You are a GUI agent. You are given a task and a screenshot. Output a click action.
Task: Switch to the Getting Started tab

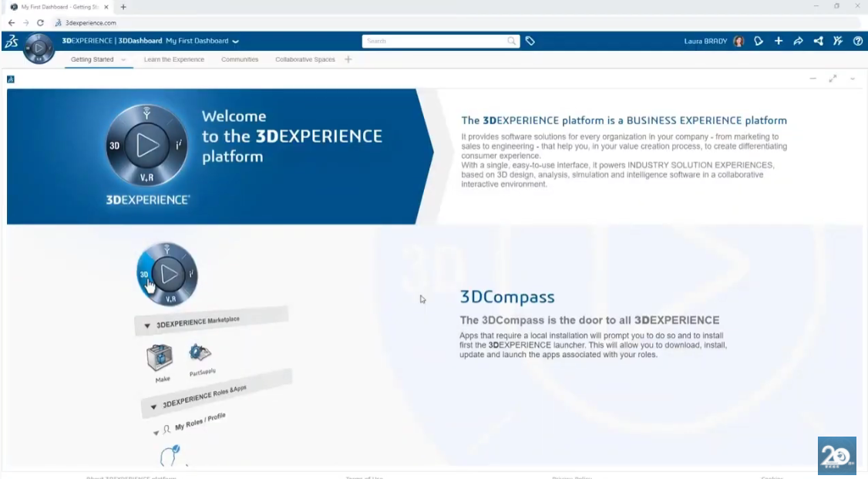click(x=92, y=59)
